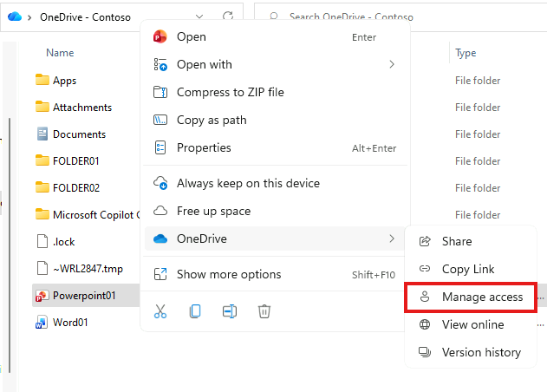Click the Version history icon
This screenshot has height=392, width=547.
pos(425,352)
